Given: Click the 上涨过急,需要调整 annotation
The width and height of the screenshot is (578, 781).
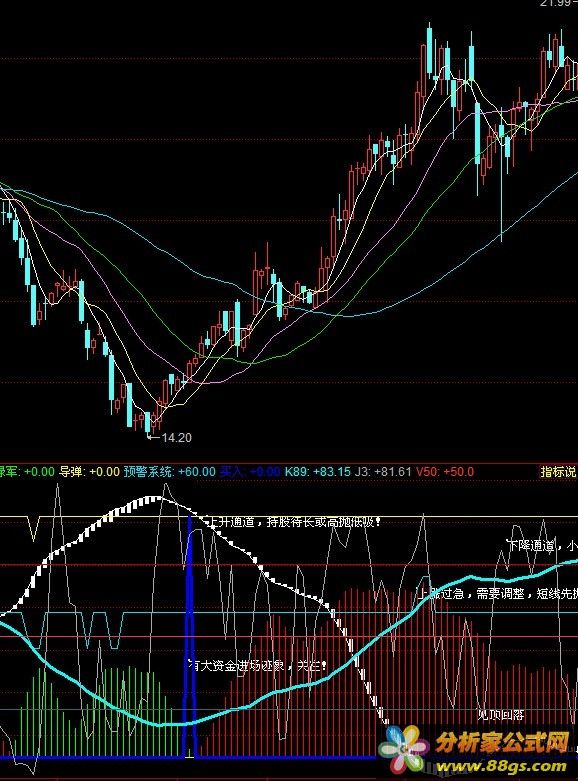Looking at the screenshot, I should coord(498,593).
